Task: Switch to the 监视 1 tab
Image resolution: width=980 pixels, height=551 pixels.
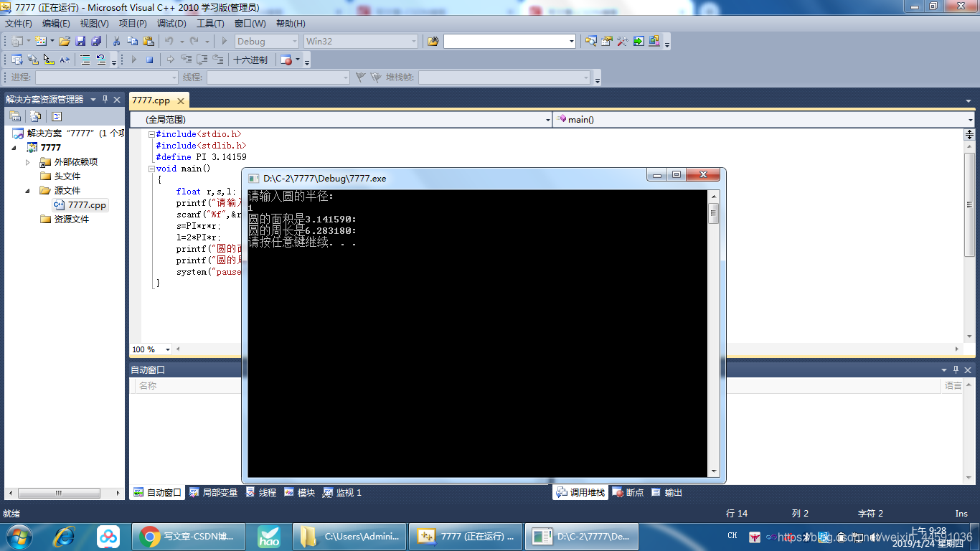Action: [x=342, y=493]
